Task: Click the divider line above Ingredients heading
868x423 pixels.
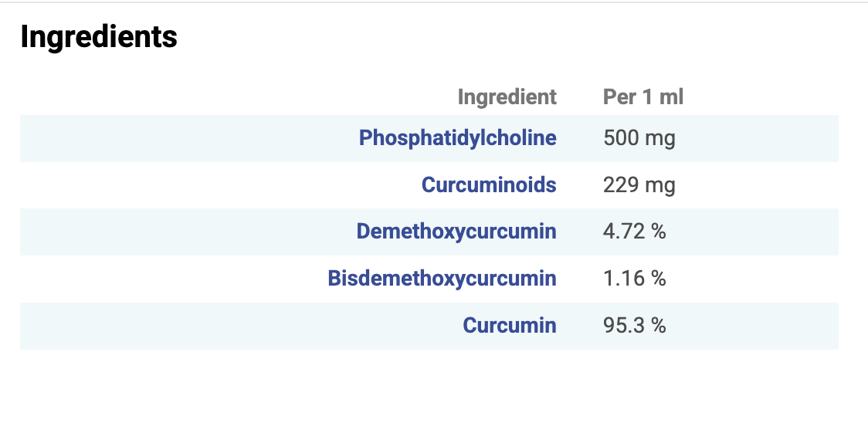Action: pos(434,2)
